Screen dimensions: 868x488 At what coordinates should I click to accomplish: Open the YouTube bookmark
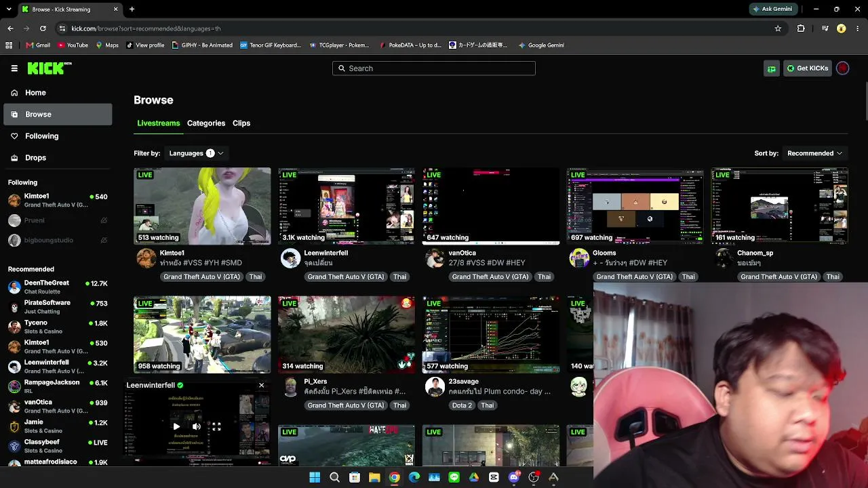click(x=73, y=45)
